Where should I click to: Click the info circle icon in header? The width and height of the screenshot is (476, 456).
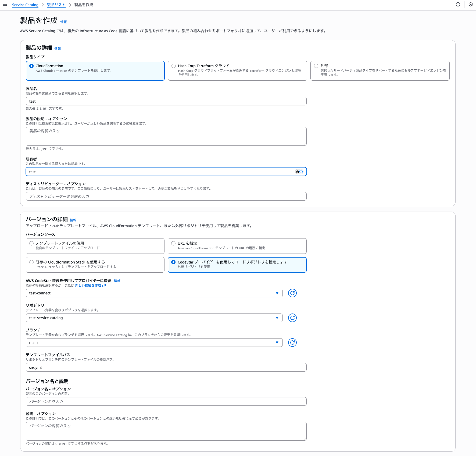(x=458, y=5)
